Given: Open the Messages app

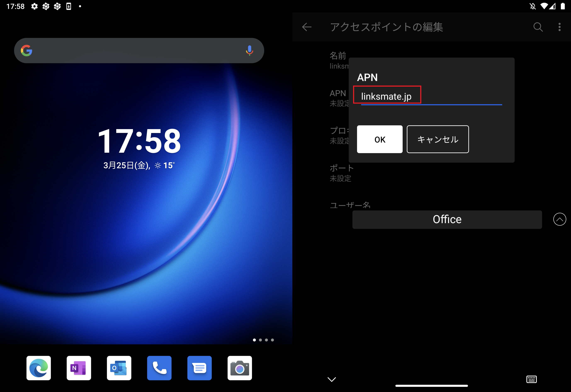Looking at the screenshot, I should 199,368.
